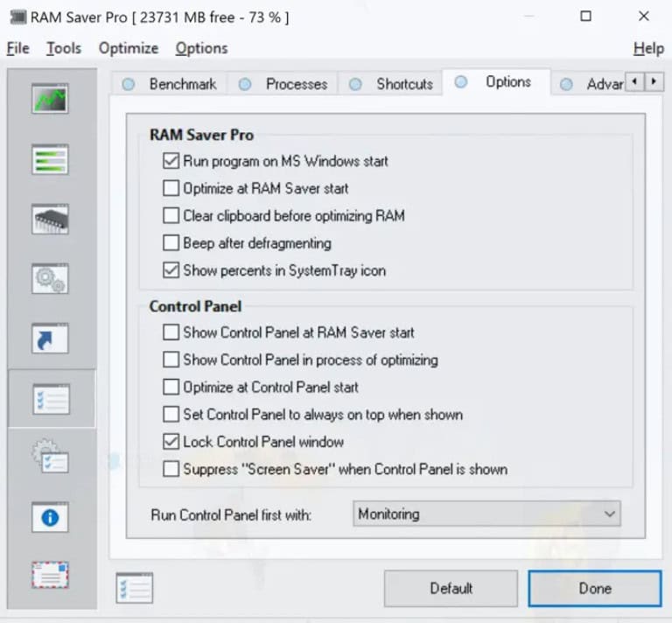Switch to the Shortcuts tab
672x623 pixels.
(x=391, y=84)
